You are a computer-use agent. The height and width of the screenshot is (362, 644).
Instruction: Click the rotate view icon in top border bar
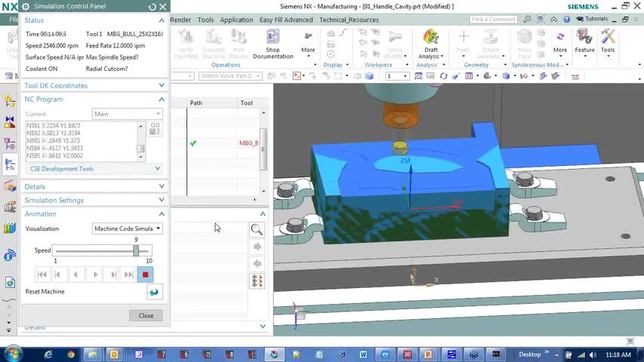(443, 76)
